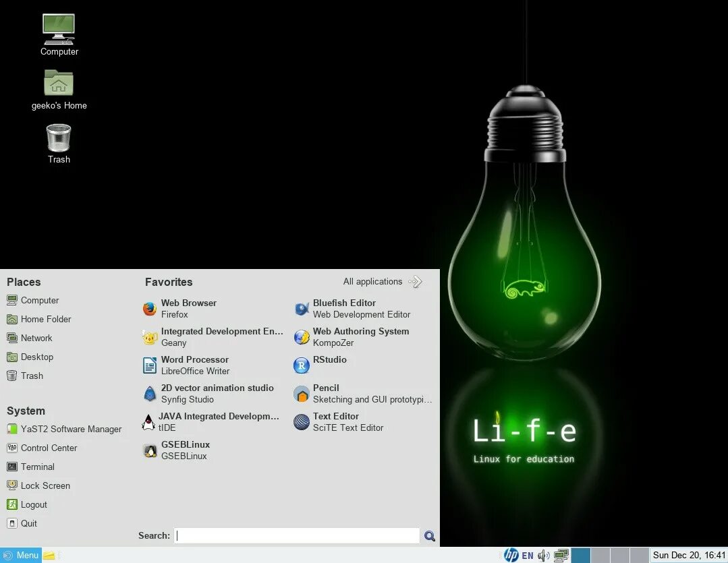Open KompoZer Web Authoring System
This screenshot has height=563, width=728.
352,337
